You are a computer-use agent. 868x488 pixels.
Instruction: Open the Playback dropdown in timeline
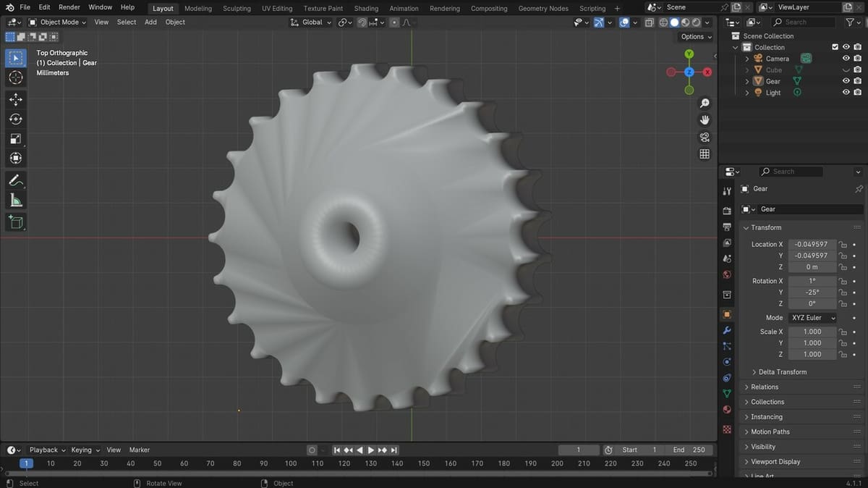(x=48, y=450)
